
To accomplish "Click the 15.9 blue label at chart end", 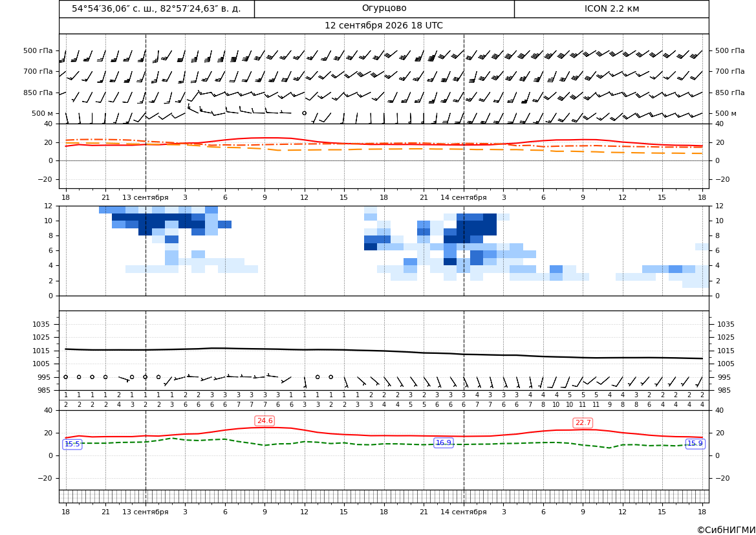I will 695,444.
